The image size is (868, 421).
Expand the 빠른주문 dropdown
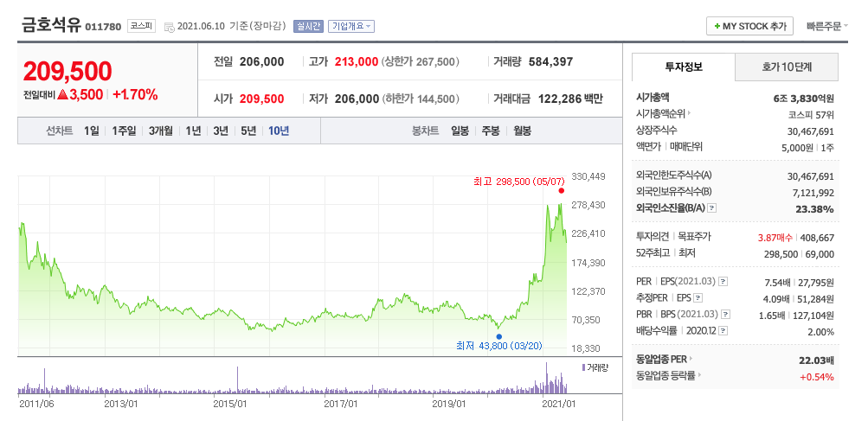[x=827, y=26]
